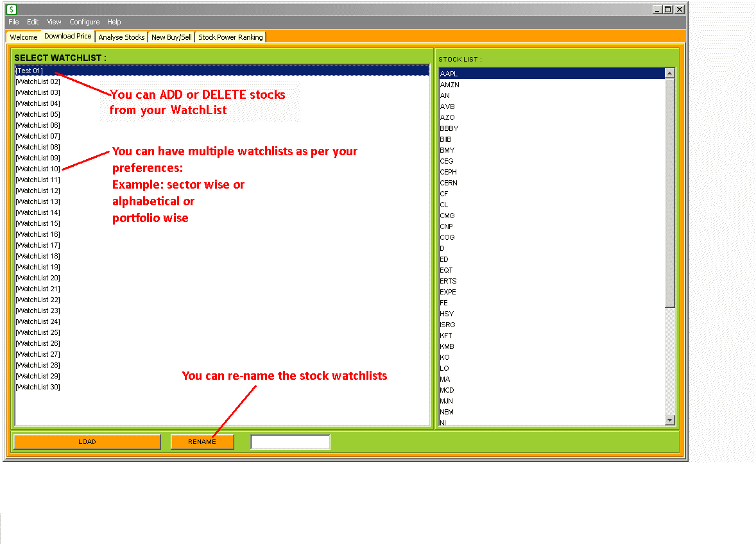Switch to the Welcome tab
The width and height of the screenshot is (756, 544).
(24, 37)
